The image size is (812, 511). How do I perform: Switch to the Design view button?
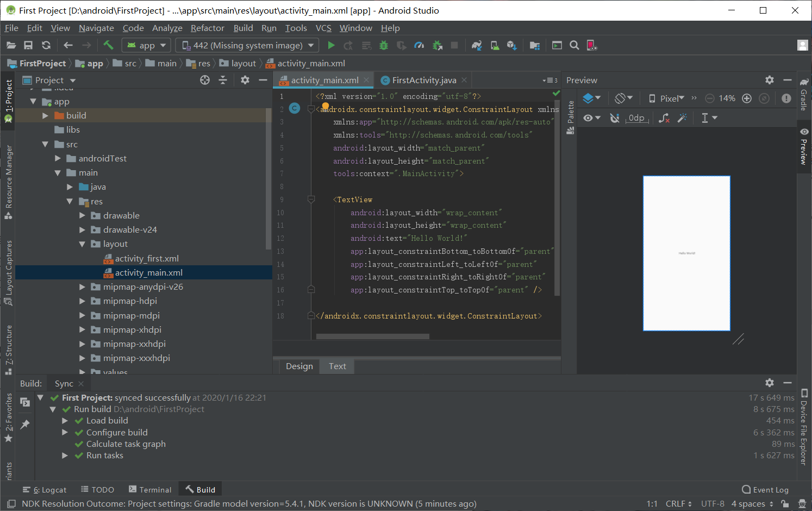tap(299, 366)
